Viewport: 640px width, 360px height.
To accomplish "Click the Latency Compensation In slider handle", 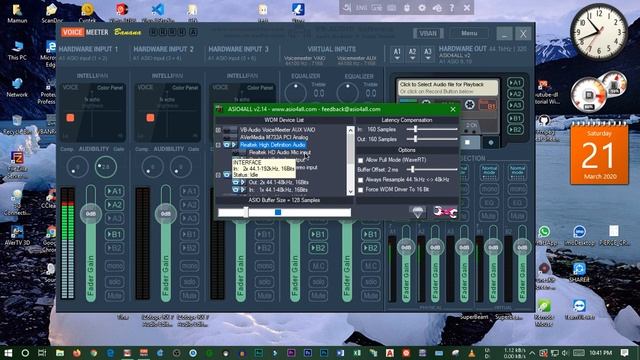I will click(x=416, y=129).
